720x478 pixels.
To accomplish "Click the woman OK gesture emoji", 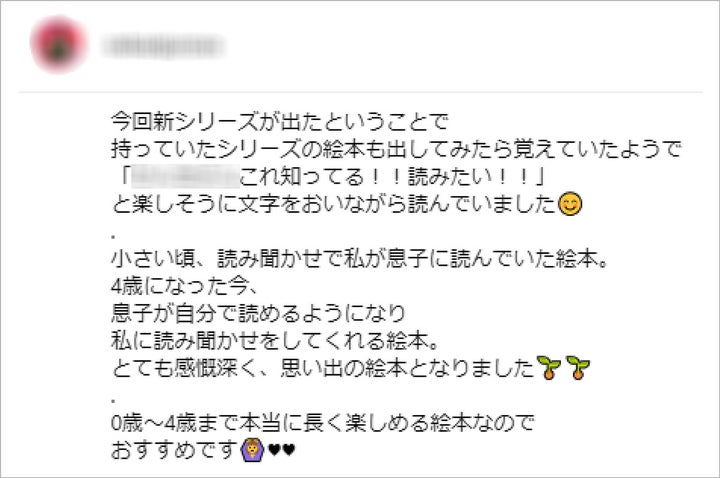I will tap(253, 450).
